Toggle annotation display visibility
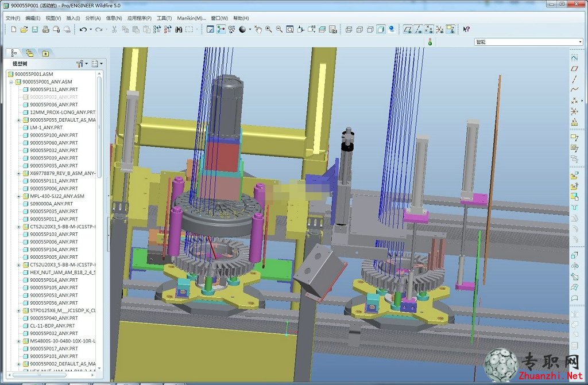Viewport: 588px width, 385px height. (450, 29)
